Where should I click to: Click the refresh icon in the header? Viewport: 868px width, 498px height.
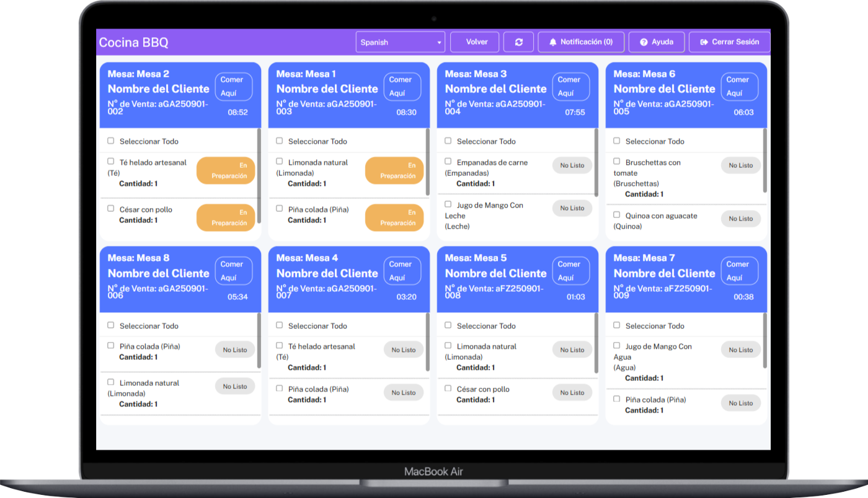[519, 42]
